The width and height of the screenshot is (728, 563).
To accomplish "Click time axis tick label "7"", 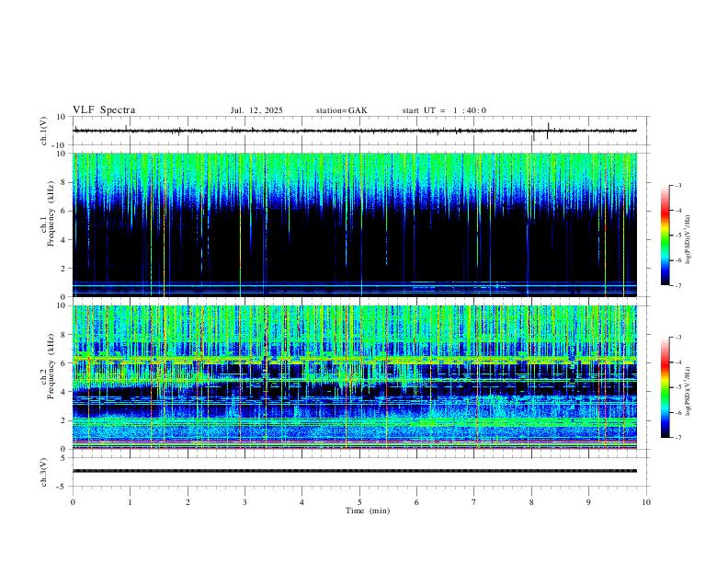I will [474, 502].
